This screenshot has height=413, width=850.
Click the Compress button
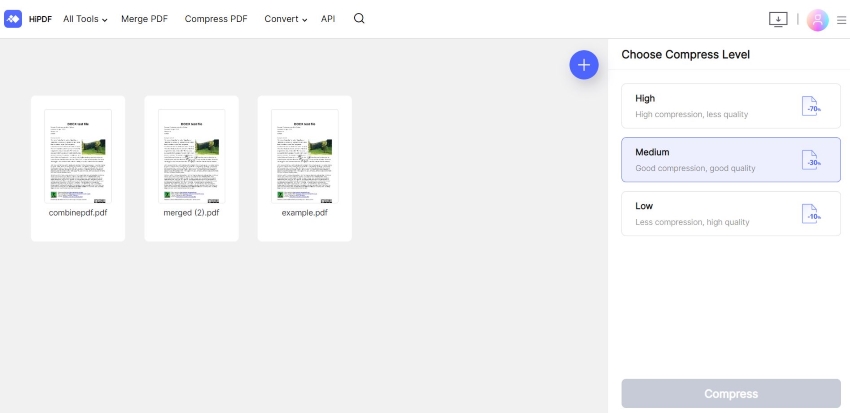(731, 393)
